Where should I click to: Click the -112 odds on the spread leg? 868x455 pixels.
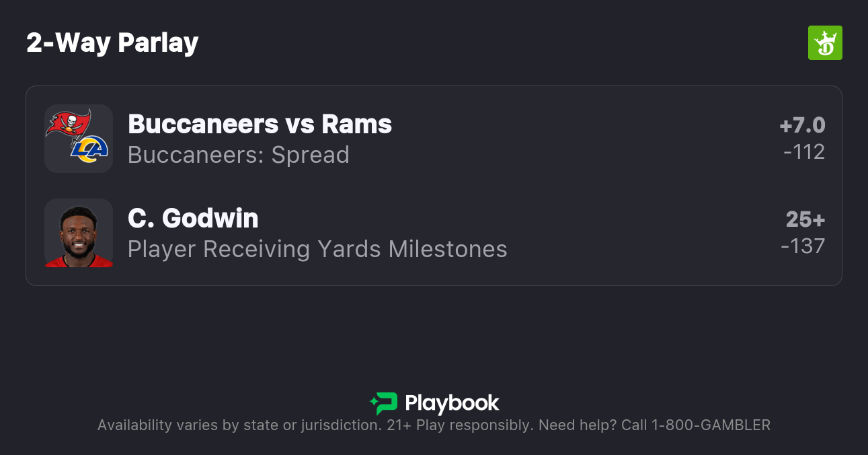coord(804,152)
